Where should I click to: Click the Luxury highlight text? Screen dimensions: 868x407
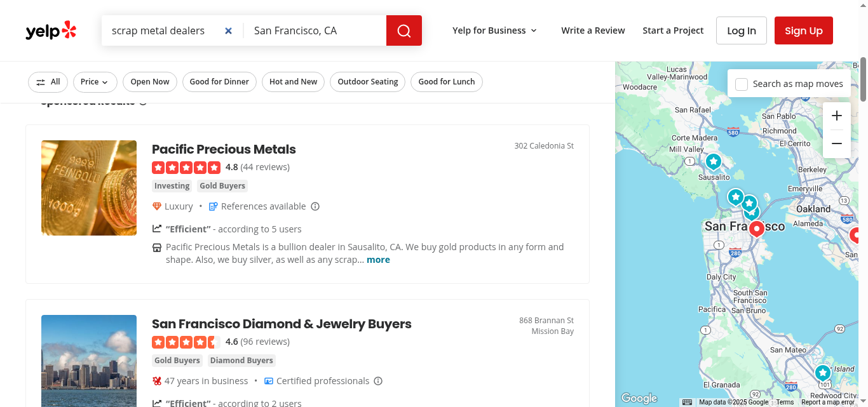pos(179,206)
